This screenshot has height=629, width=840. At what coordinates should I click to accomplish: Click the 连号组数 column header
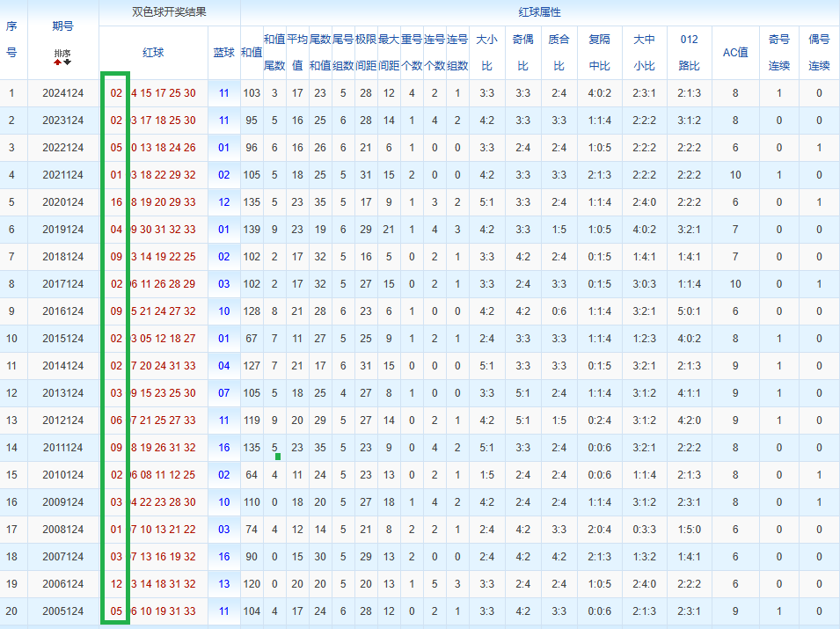click(457, 53)
